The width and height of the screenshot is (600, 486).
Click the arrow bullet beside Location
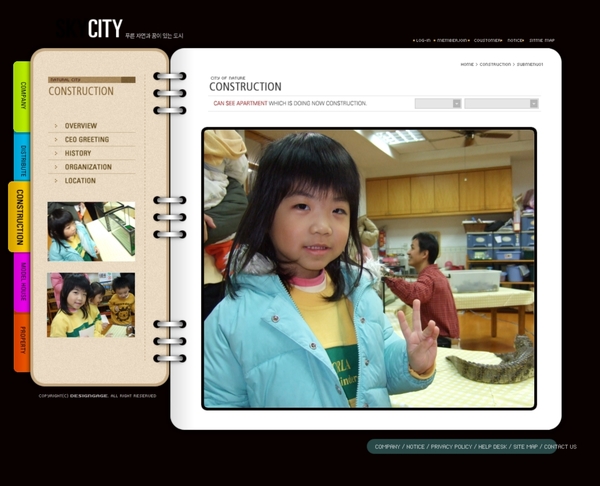[56, 181]
